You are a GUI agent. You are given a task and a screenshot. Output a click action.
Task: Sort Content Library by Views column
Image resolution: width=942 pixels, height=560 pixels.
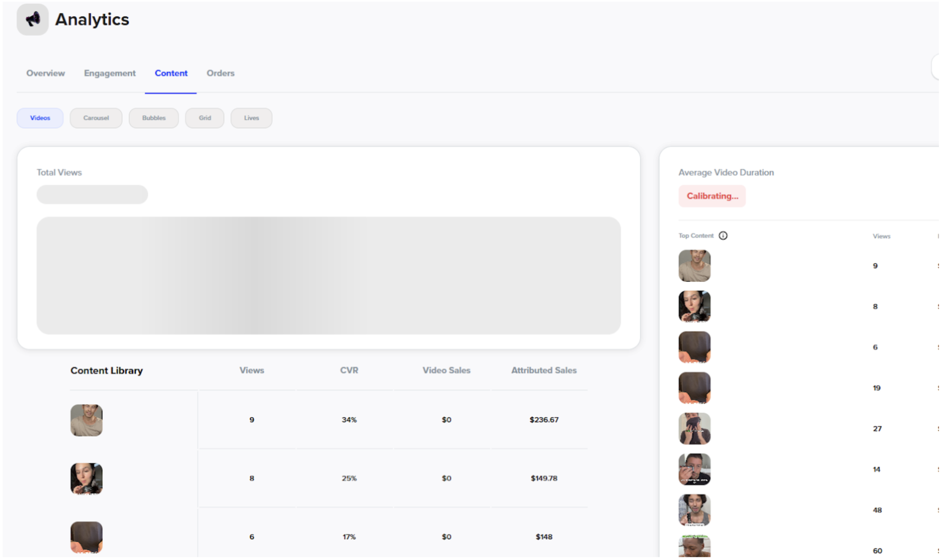click(252, 371)
